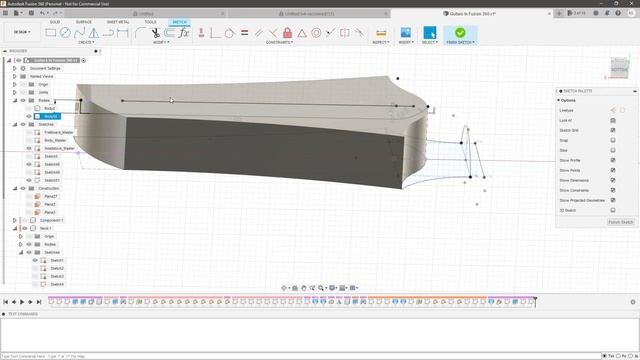The width and height of the screenshot is (640, 360).
Task: Toggle Show Constraints checkbox
Action: pos(613,190)
